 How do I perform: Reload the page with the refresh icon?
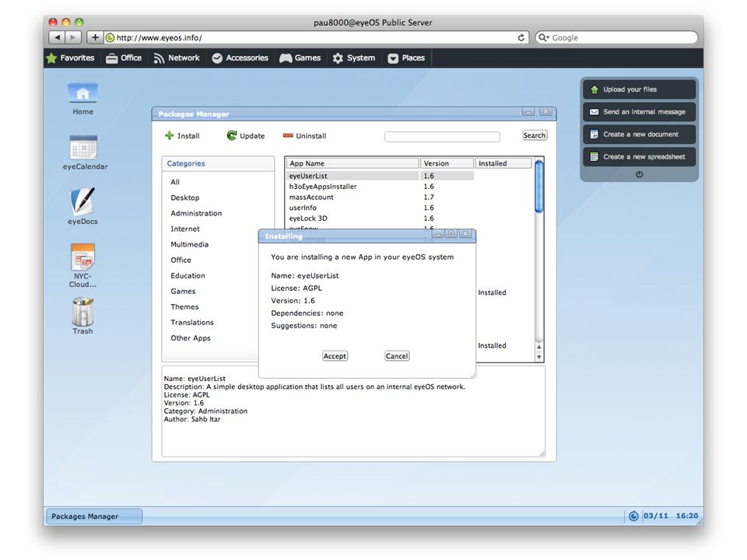tap(521, 37)
